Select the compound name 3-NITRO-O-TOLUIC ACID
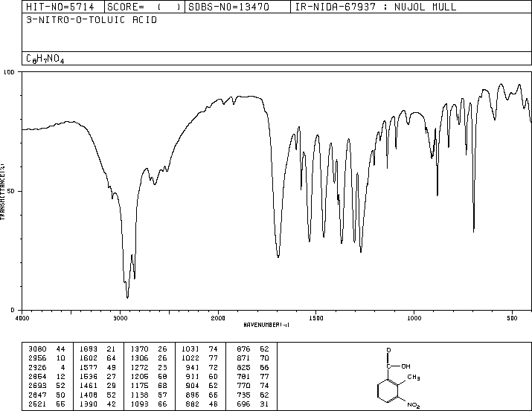 coord(92,20)
